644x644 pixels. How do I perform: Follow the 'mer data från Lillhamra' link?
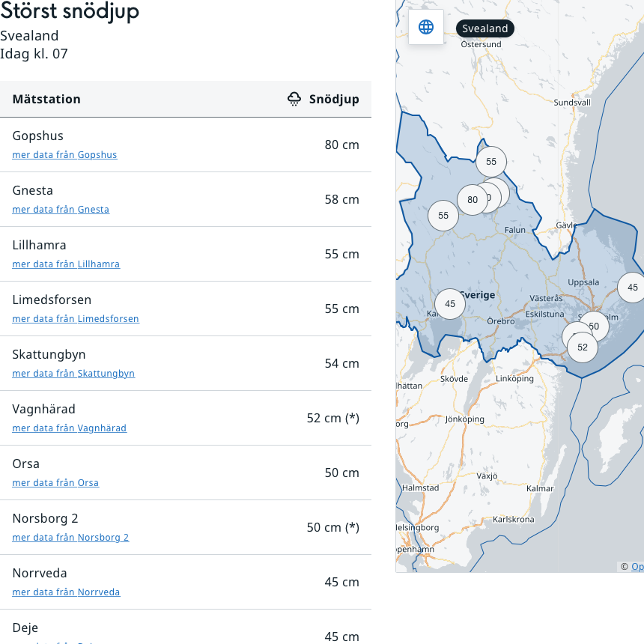[x=66, y=264]
